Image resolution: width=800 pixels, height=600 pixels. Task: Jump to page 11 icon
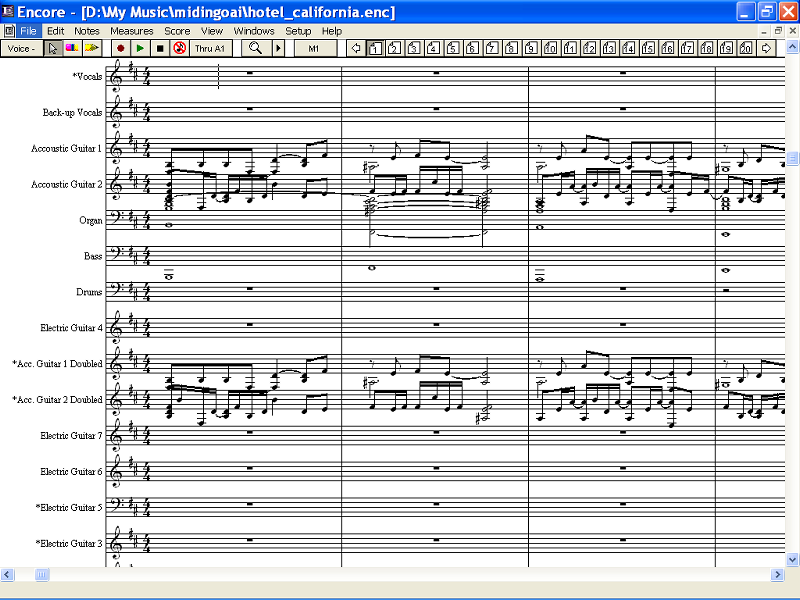click(570, 48)
